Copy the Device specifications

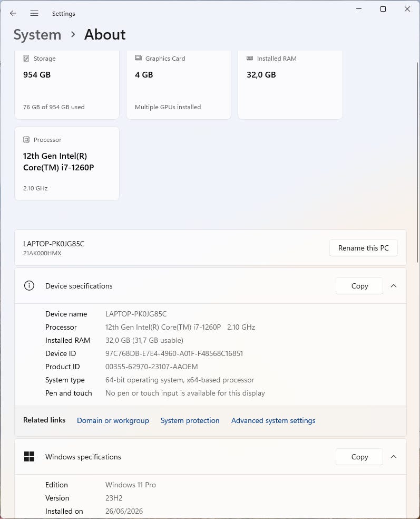(x=359, y=286)
